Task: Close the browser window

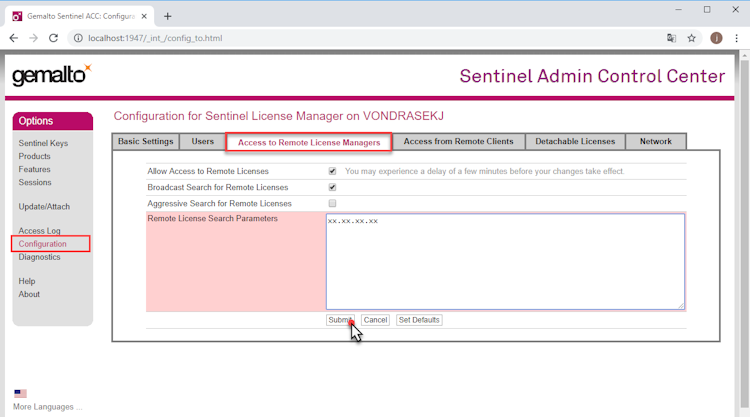Action: 736,10
